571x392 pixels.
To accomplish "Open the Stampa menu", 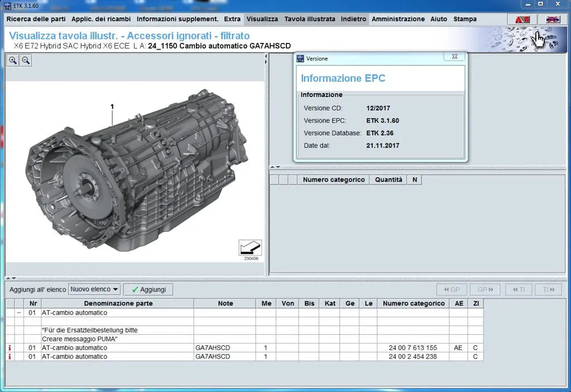I will pyautogui.click(x=465, y=19).
